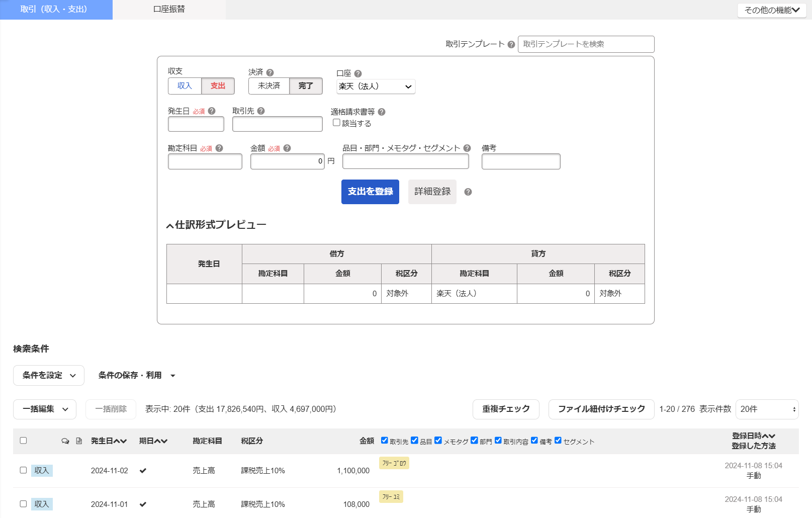The width and height of the screenshot is (812, 518).
Task: Open 表示件数 20件 selector
Action: [767, 409]
